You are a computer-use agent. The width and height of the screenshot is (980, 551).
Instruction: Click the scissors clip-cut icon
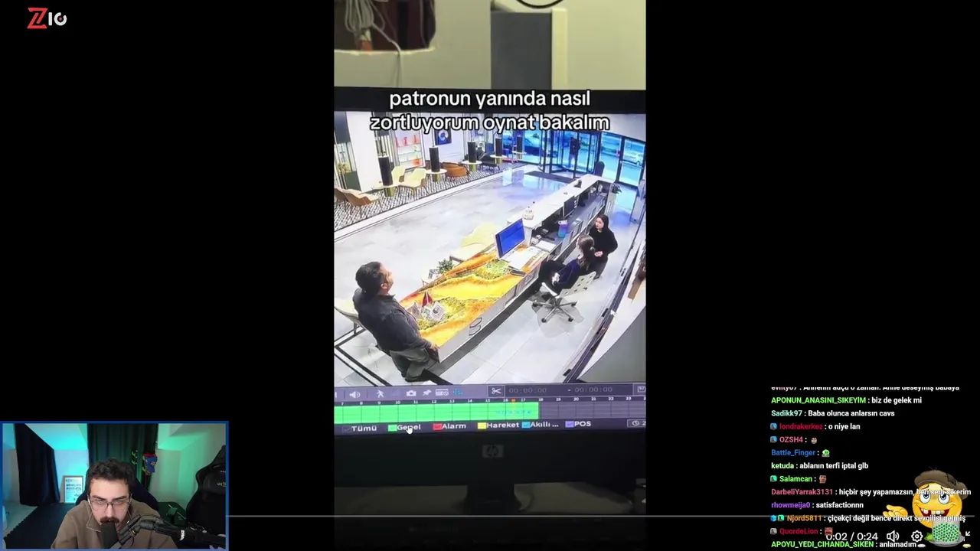tap(496, 391)
